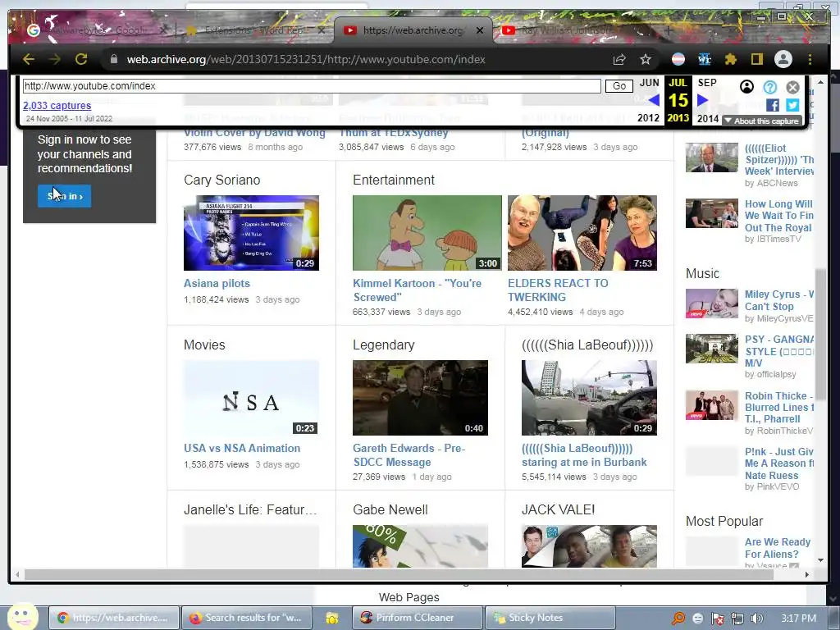Screen dimensions: 840x630
Task: Open PSY - GANGNAM STYLE sidebar link
Action: coord(779,351)
